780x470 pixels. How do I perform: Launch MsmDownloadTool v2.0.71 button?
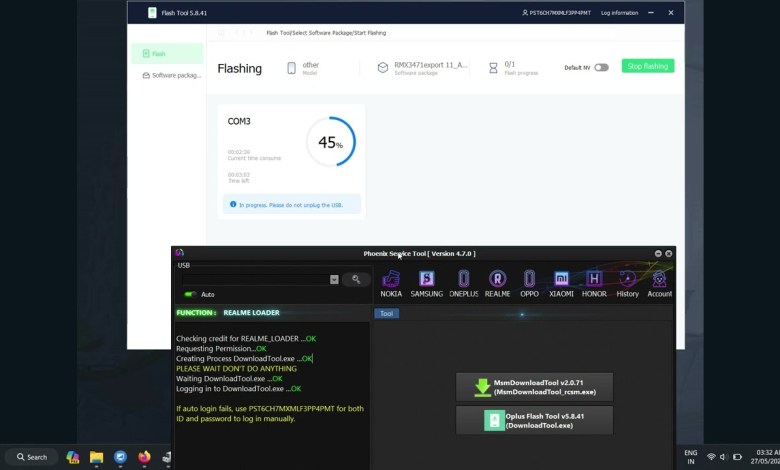(x=534, y=387)
